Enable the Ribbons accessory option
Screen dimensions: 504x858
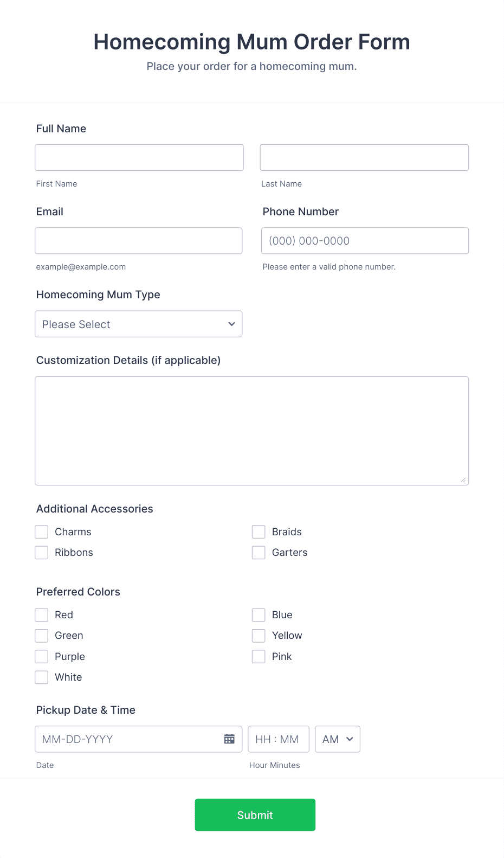[x=42, y=552]
